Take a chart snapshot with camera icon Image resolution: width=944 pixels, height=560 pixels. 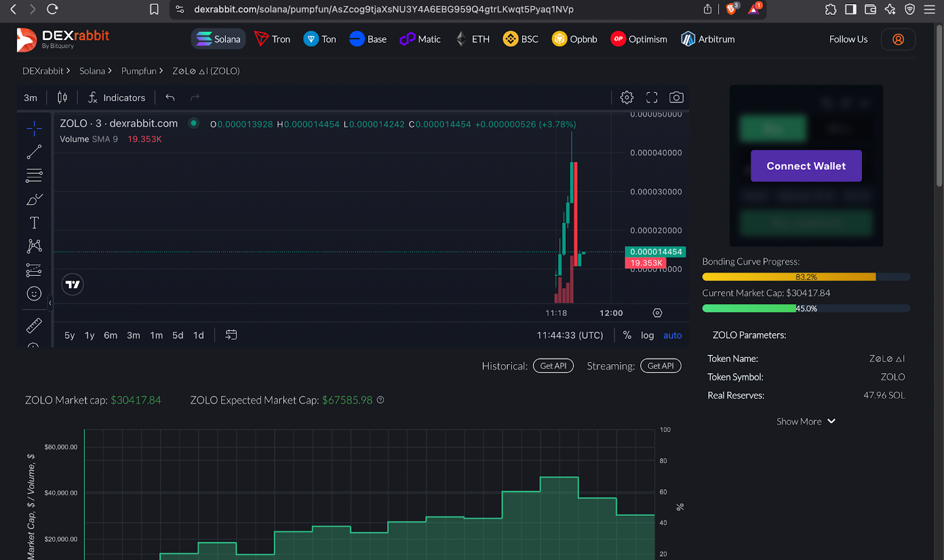[x=677, y=97]
